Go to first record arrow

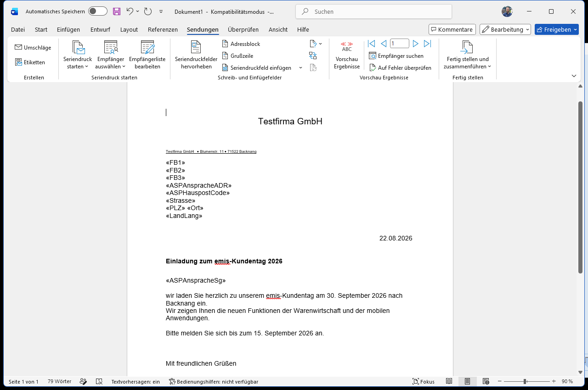(x=372, y=44)
